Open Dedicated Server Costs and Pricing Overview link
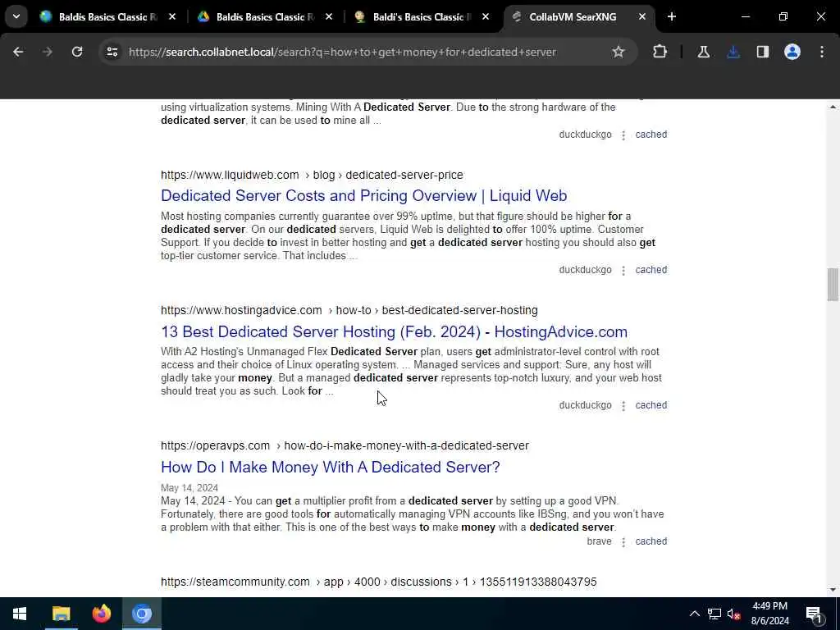Screen dimensions: 840x630 point(363,195)
